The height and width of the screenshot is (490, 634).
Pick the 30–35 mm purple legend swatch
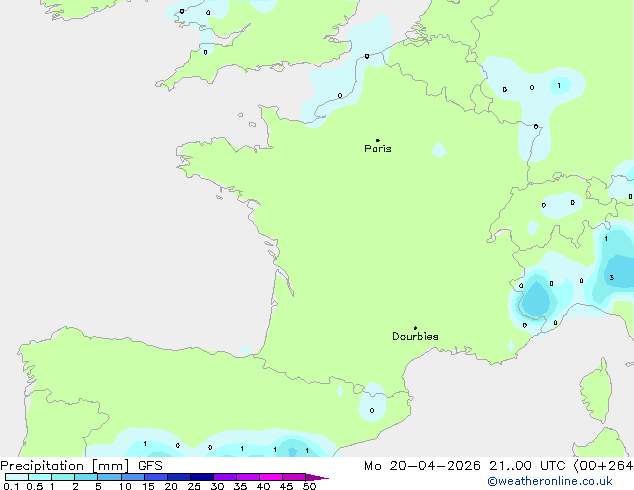(x=225, y=477)
